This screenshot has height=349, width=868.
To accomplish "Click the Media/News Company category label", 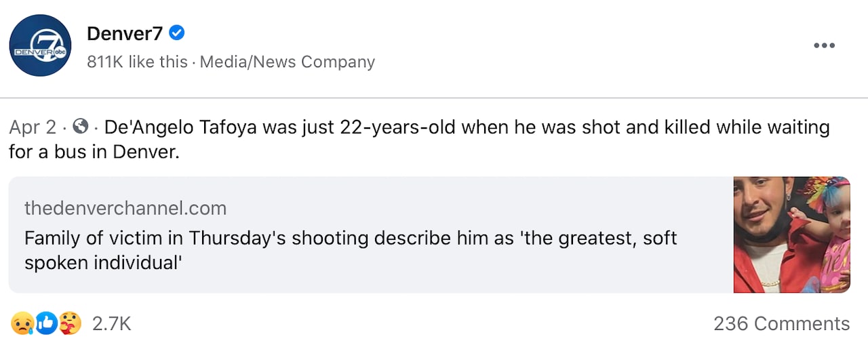I will (288, 62).
